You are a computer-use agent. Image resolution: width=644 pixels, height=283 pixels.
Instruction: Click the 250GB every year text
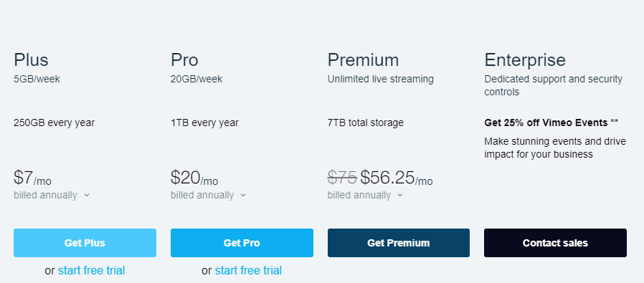click(x=55, y=123)
